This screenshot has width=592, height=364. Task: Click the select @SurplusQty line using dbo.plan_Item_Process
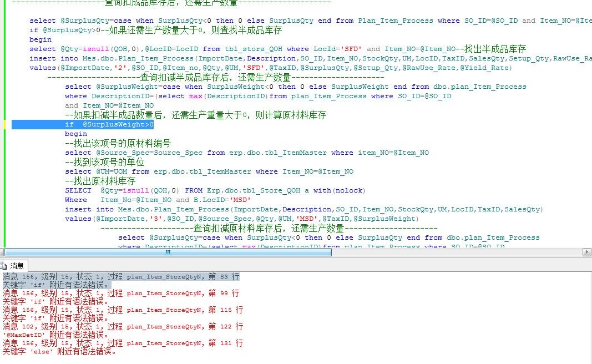pyautogui.click(x=329, y=238)
